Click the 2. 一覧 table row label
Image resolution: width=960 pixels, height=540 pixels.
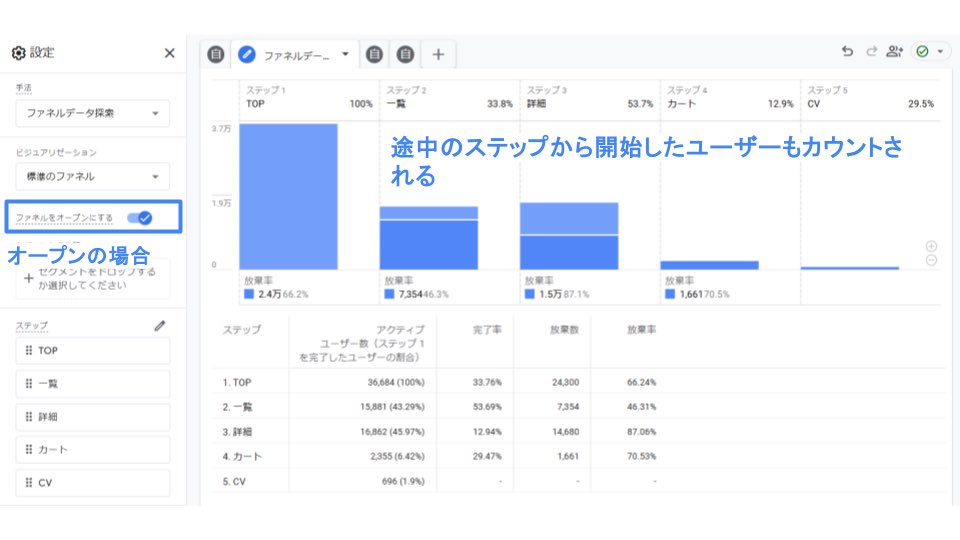point(237,407)
